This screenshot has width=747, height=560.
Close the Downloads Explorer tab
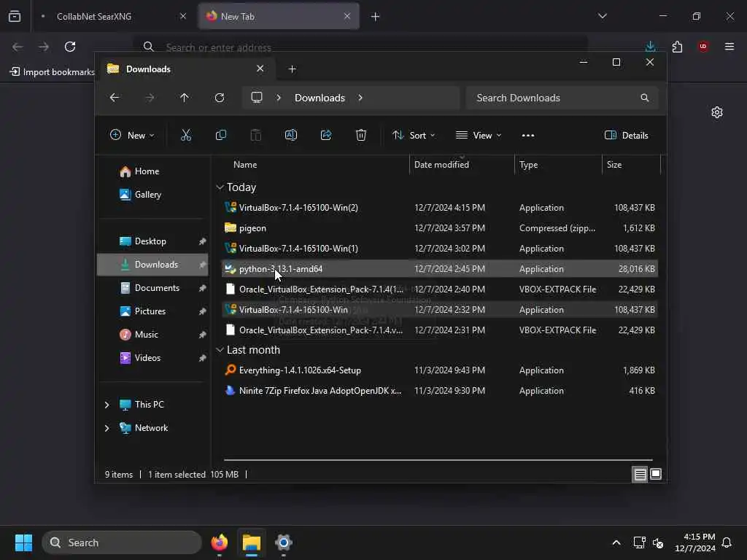tap(260, 69)
